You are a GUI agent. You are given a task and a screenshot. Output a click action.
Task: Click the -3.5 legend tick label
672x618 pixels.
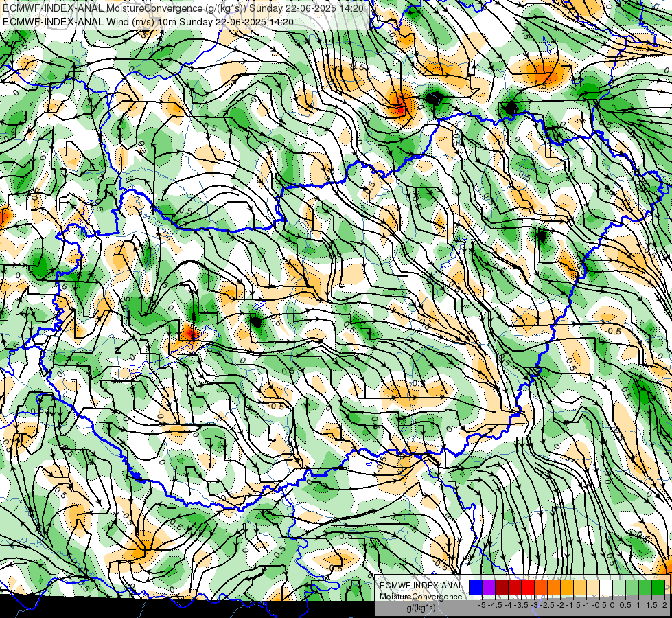point(522,605)
